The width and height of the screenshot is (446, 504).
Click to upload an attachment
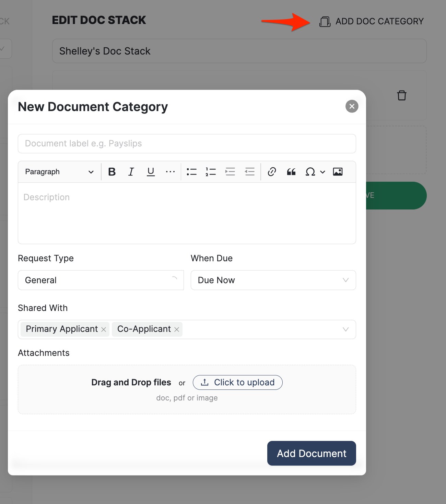[x=237, y=382]
